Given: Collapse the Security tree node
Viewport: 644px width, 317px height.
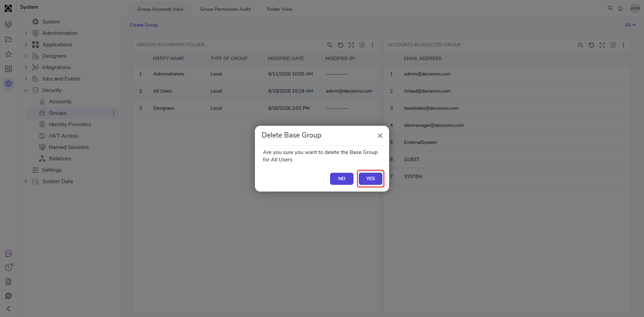Looking at the screenshot, I should (26, 90).
